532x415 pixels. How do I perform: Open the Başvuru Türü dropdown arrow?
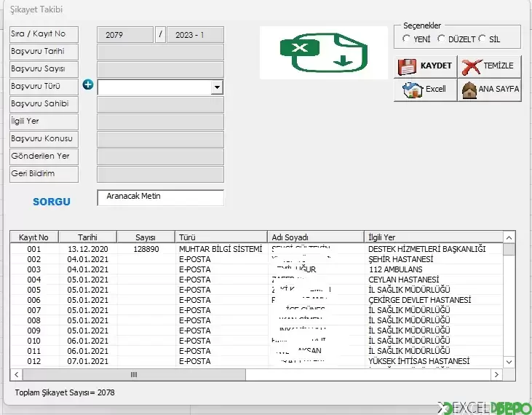[217, 87]
